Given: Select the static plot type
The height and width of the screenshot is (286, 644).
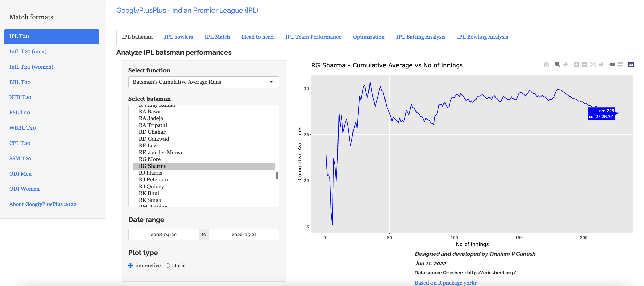Looking at the screenshot, I should 168,266.
